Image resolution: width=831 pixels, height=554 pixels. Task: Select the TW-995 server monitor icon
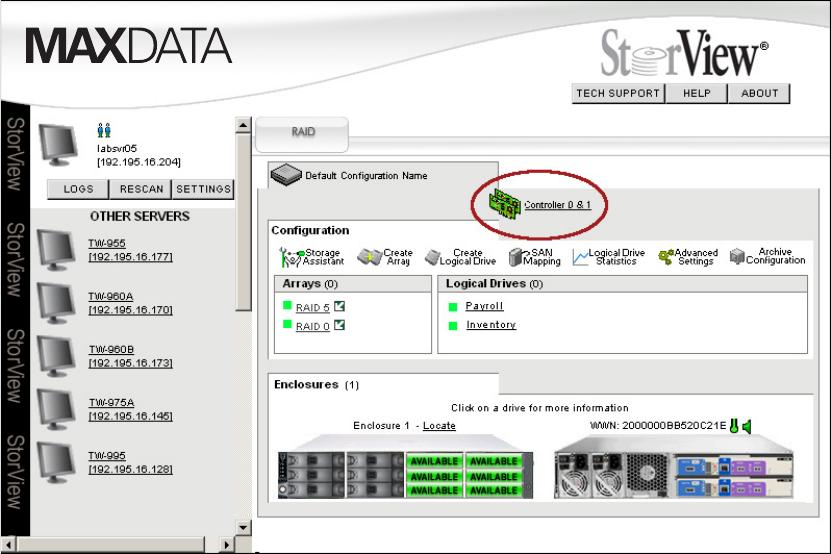(x=56, y=463)
